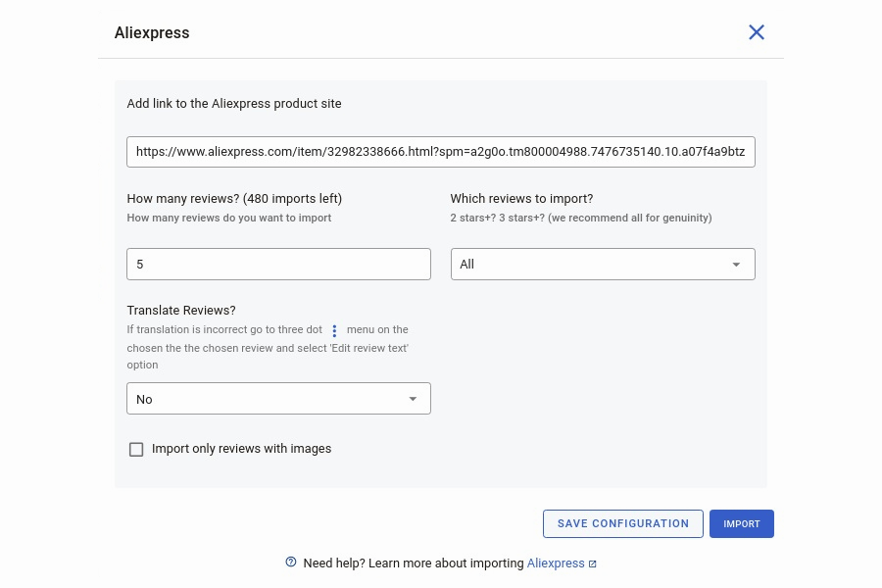The image size is (882, 588).
Task: Click the 'Which reviews to import?' label
Action: pyautogui.click(x=521, y=198)
